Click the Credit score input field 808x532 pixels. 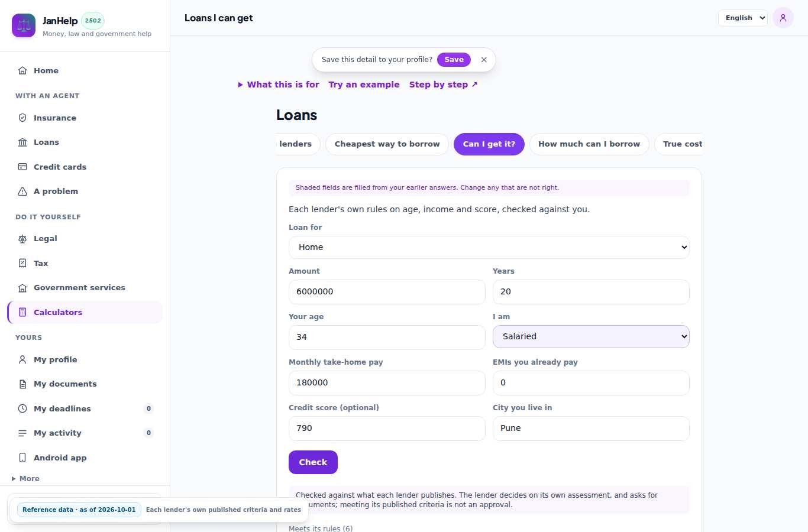387,429
